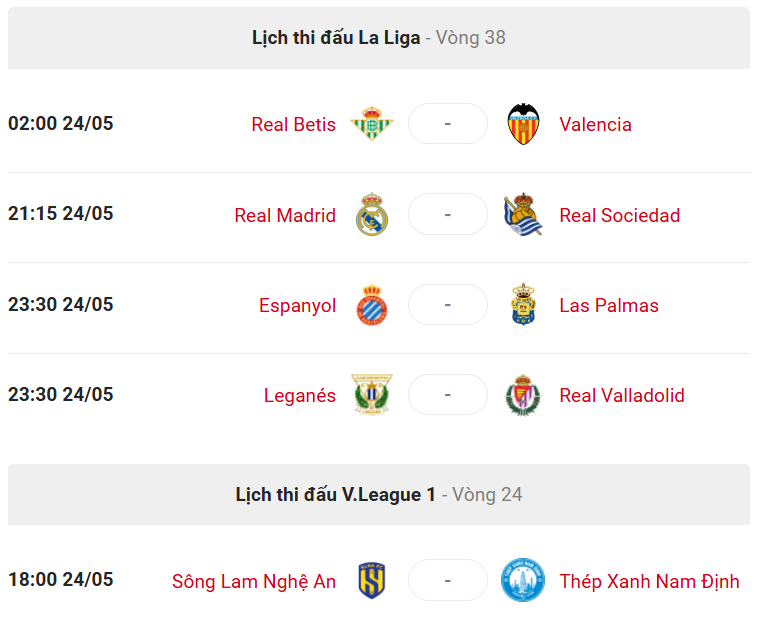Click the Thép Xanh Nam Định link
This screenshot has width=757, height=627.
click(x=649, y=582)
